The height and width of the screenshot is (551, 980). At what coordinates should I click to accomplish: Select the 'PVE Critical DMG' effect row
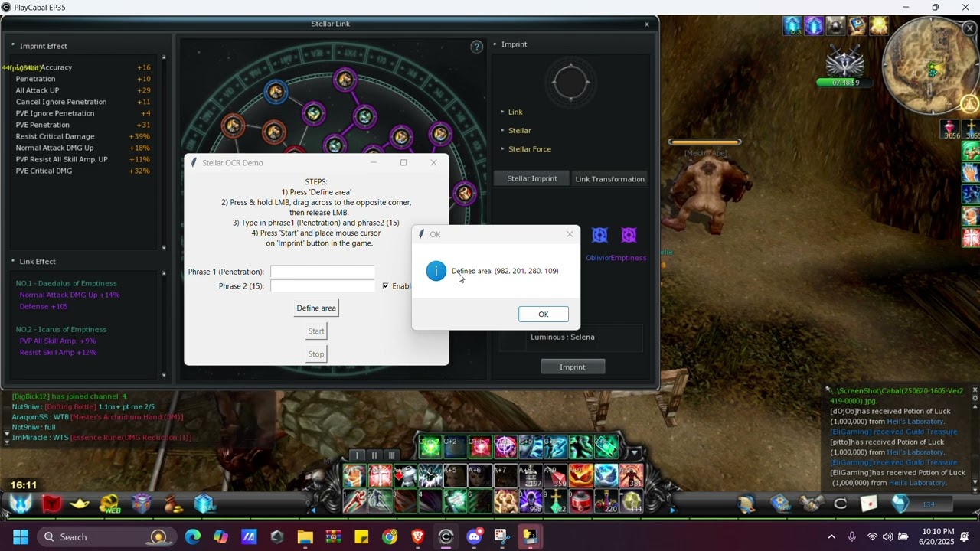[83, 171]
